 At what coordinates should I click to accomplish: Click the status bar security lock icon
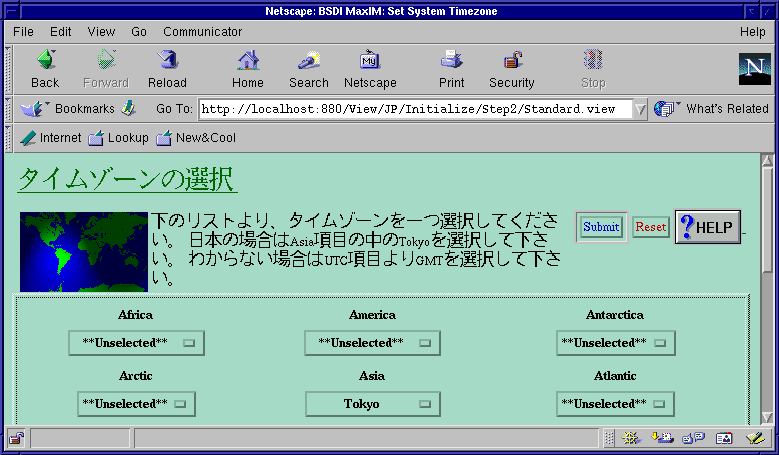pyautogui.click(x=16, y=438)
